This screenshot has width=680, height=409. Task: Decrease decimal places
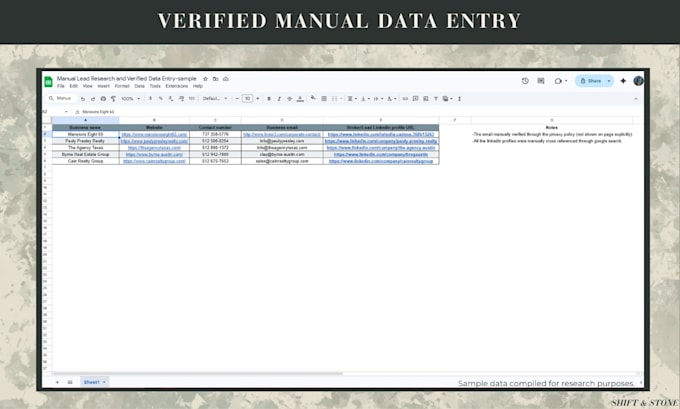[171, 98]
